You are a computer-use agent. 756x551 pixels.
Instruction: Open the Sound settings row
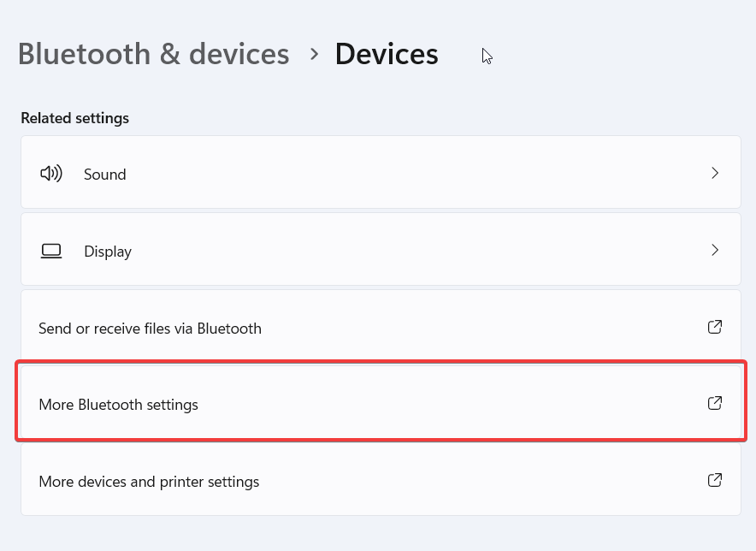tap(381, 173)
